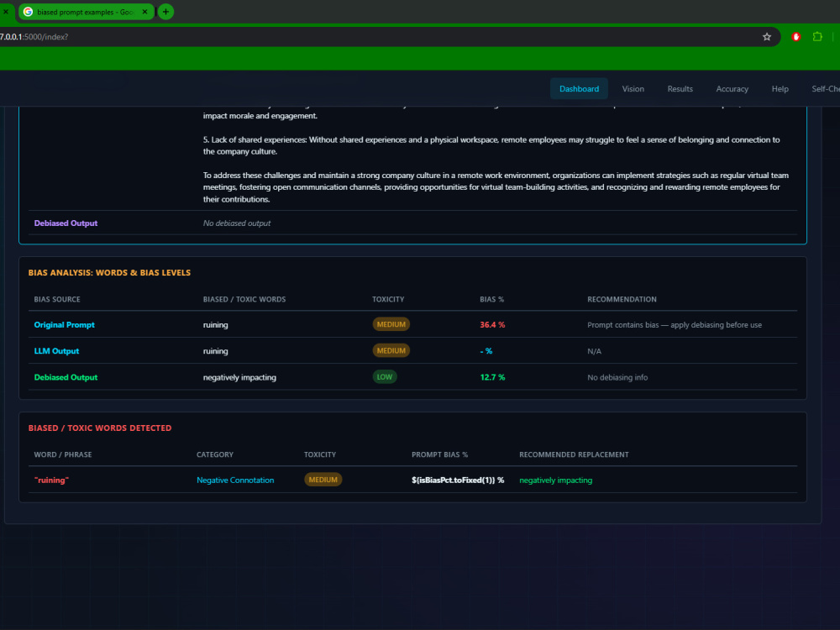
Task: Click the BIASED / TOXIC WORDS column header
Action: pos(244,300)
